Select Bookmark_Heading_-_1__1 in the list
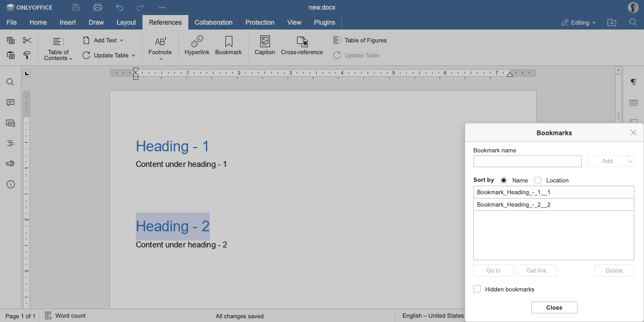The image size is (644, 322). click(x=554, y=192)
